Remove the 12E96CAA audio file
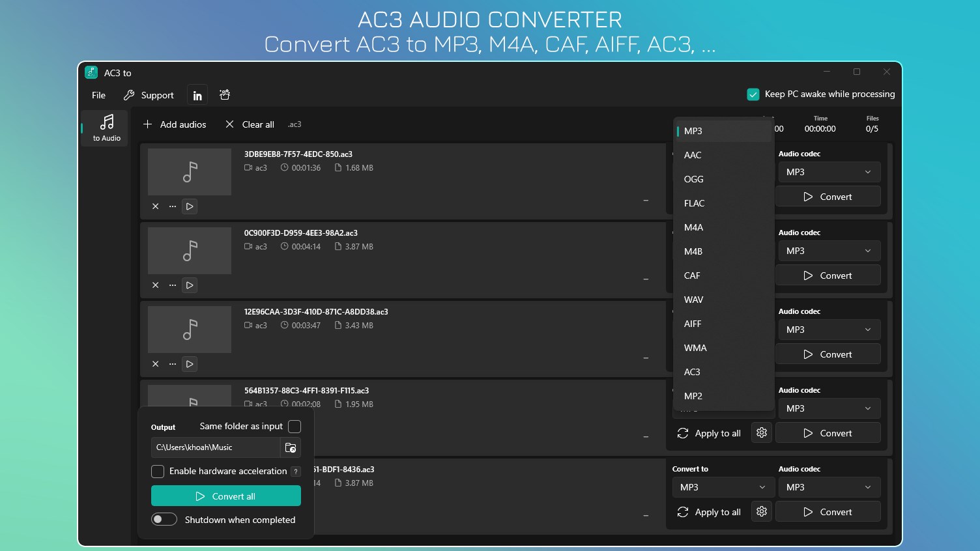This screenshot has height=551, width=980. tap(156, 364)
